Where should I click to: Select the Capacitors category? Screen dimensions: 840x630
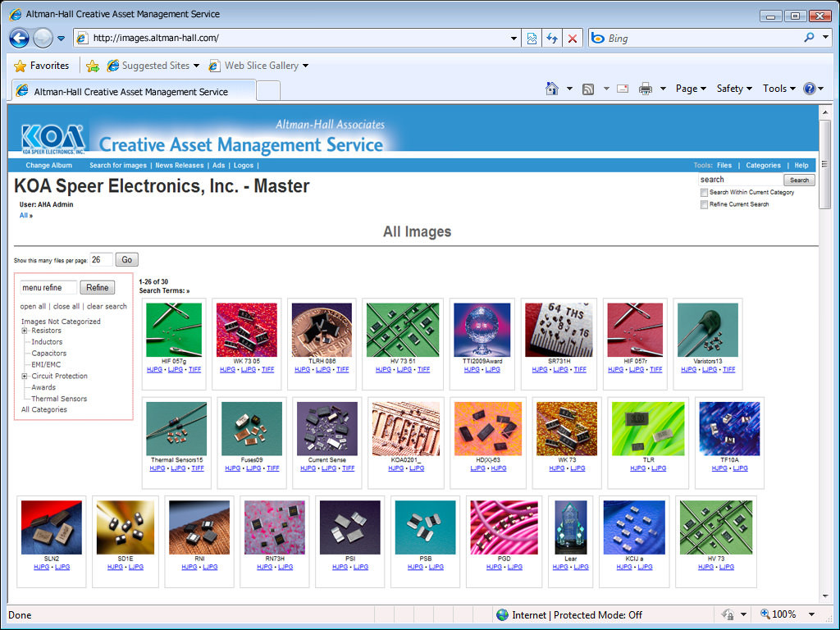click(x=48, y=354)
